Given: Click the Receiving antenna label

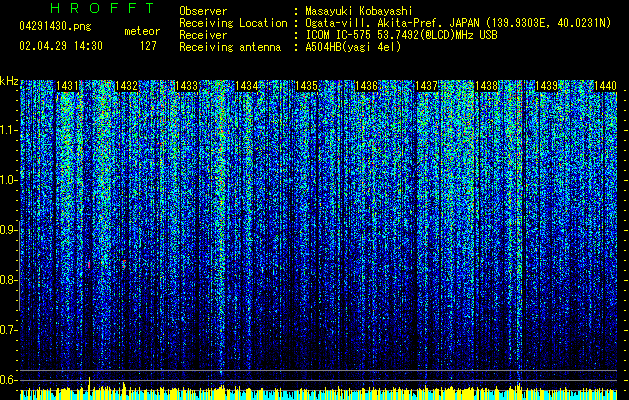Looking at the screenshot, I should (x=230, y=47).
